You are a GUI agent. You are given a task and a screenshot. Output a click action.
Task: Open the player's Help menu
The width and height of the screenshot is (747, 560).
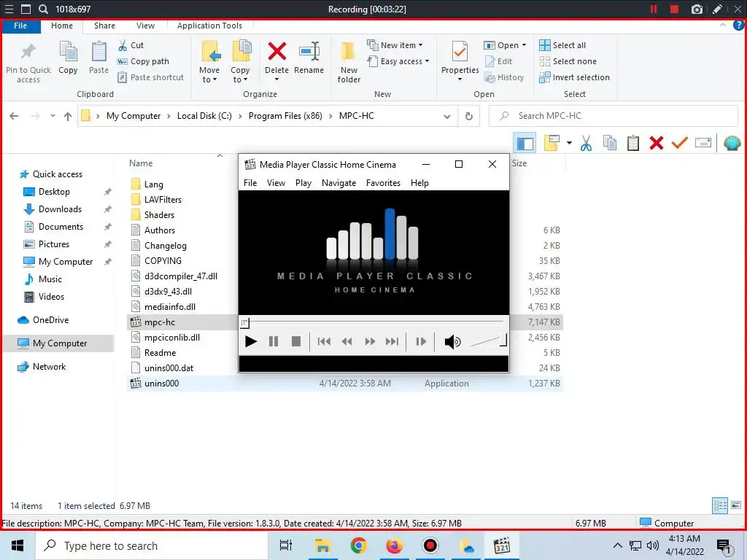click(x=419, y=183)
